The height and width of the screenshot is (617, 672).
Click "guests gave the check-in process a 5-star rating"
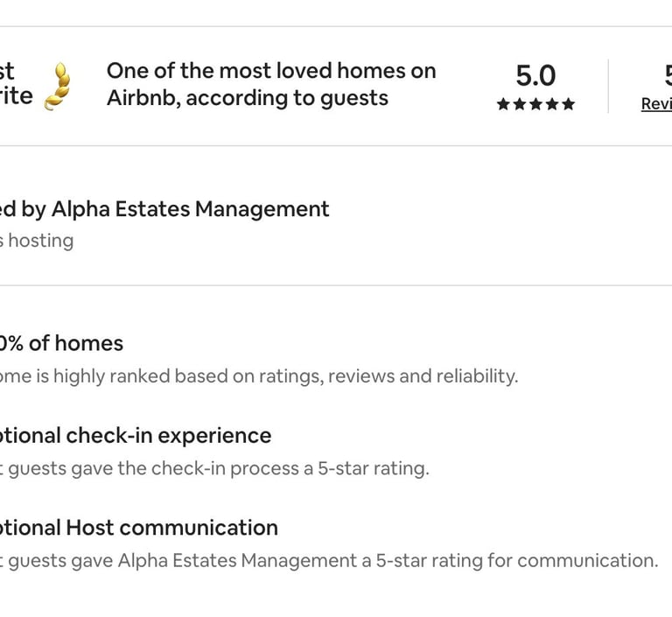tap(219, 468)
